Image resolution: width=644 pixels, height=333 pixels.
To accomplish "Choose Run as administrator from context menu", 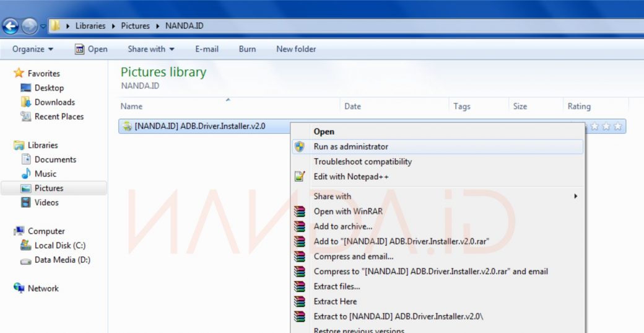I will coord(350,147).
